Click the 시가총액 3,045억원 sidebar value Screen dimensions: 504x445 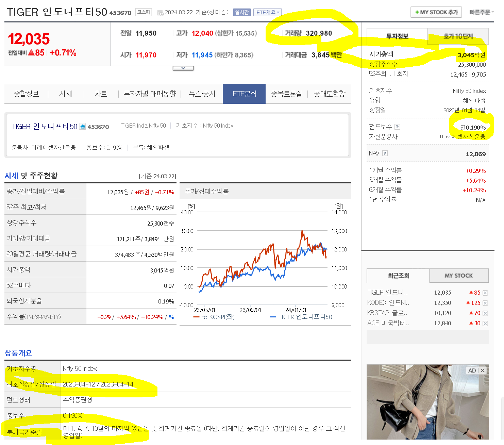[x=471, y=55]
